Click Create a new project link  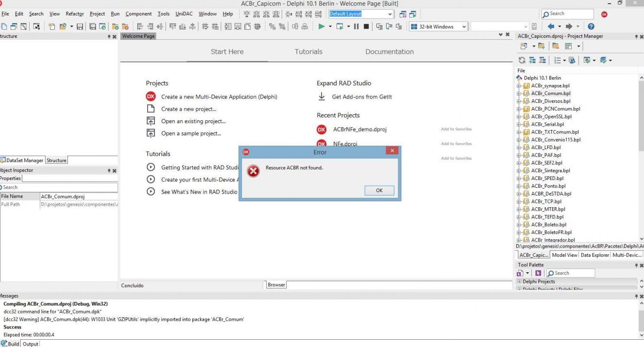[189, 109]
